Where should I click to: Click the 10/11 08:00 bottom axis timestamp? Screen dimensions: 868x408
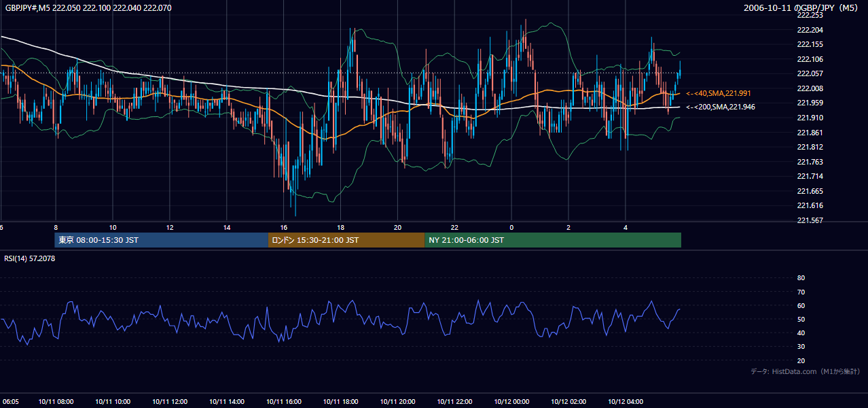tap(56, 401)
